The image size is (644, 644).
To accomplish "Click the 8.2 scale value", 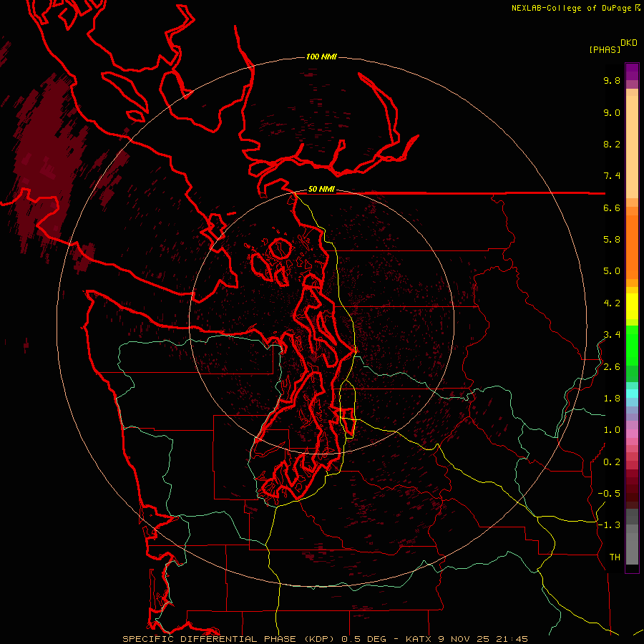I will tap(612, 144).
